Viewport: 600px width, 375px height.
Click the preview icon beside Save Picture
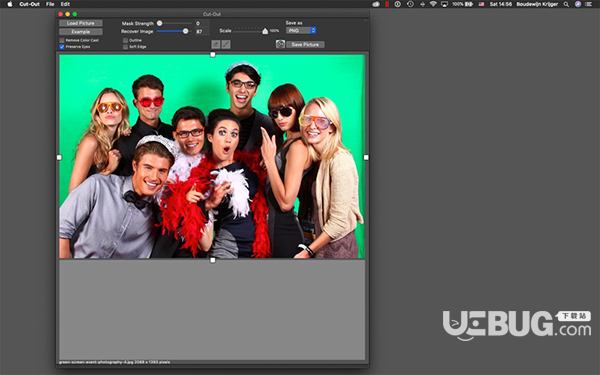pos(280,44)
